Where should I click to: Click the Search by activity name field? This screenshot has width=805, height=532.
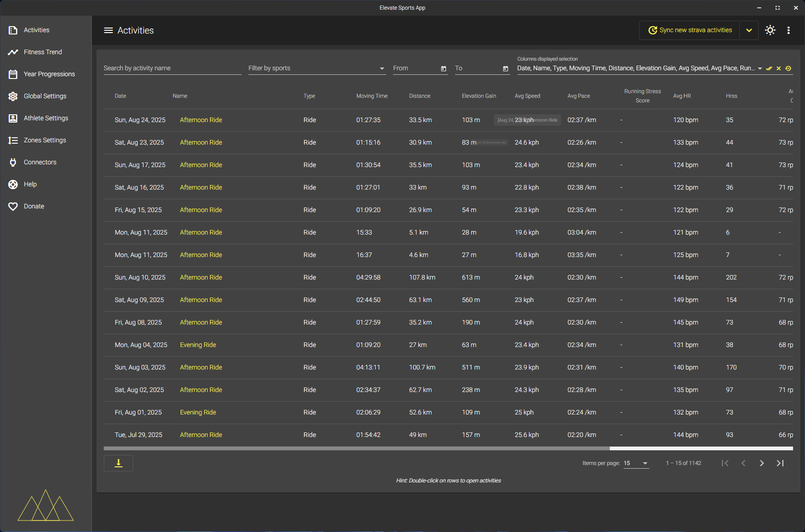tap(172, 68)
